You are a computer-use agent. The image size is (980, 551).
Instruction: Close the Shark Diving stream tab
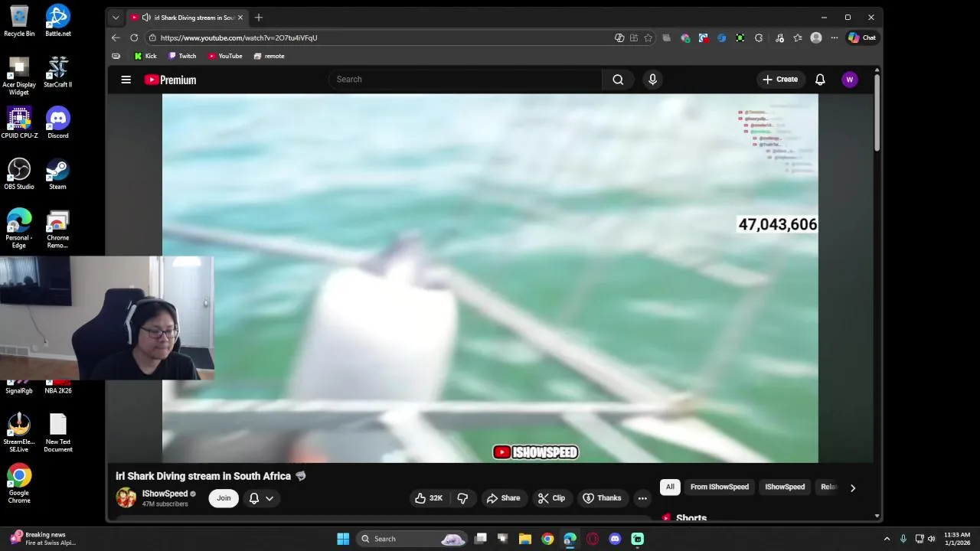[x=240, y=18]
